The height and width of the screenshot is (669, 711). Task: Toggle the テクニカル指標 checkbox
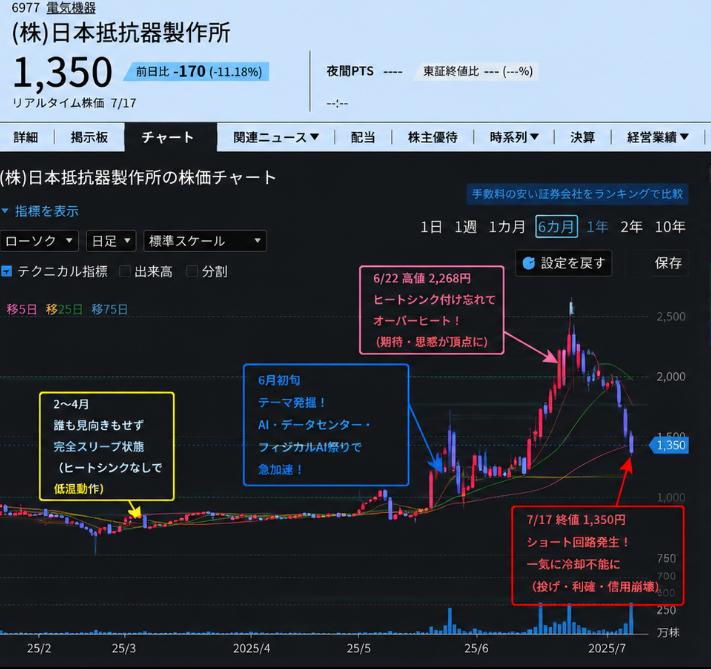coord(6,271)
